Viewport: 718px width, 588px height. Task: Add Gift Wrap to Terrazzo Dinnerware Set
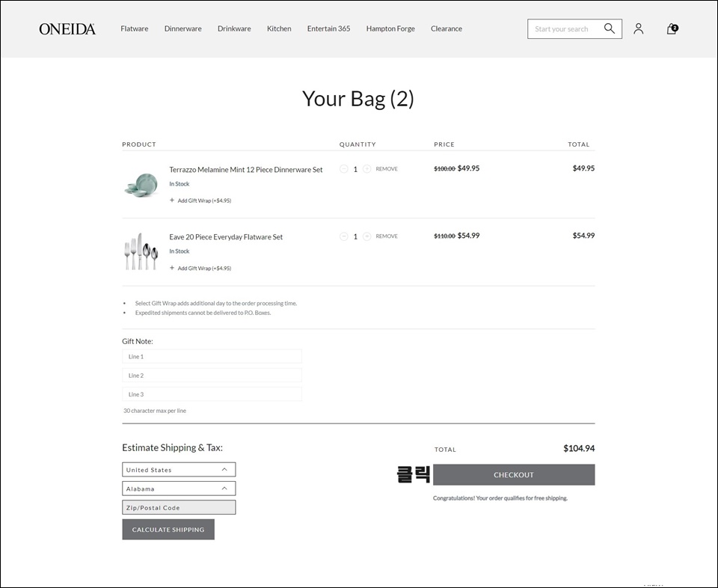tap(200, 200)
